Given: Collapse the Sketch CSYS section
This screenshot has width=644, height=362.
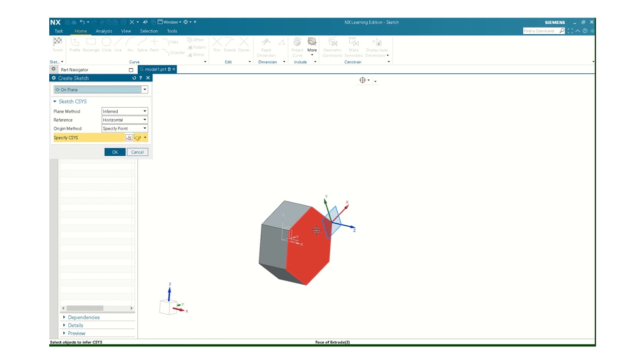Looking at the screenshot, I should 55,102.
